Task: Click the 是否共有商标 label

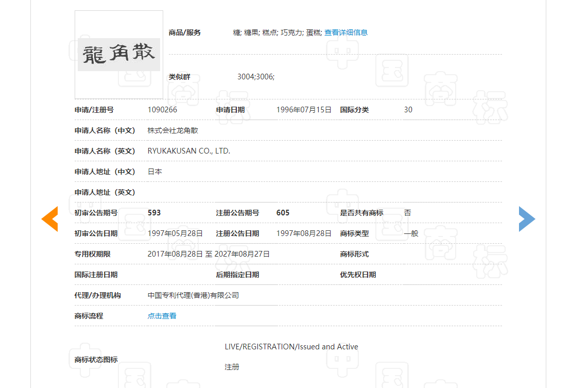Action: (361, 213)
